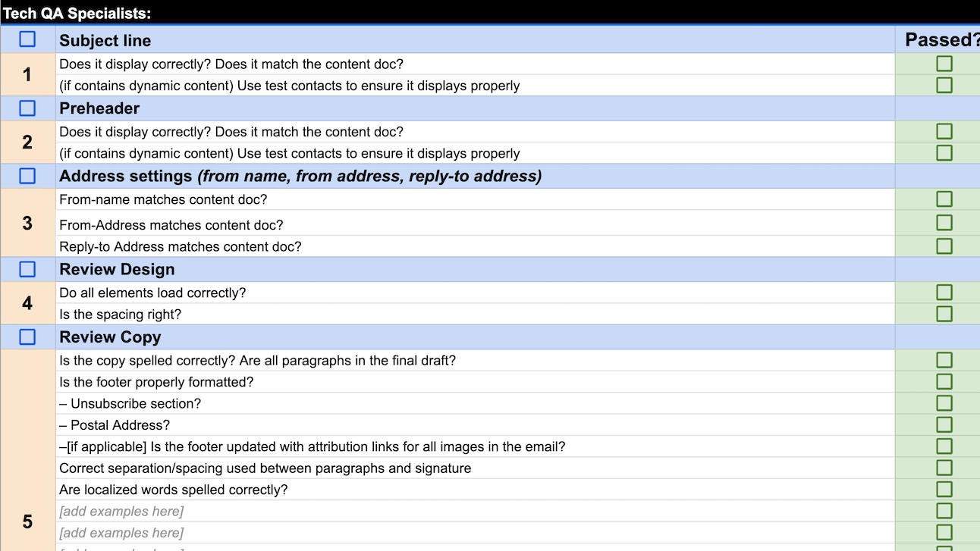Check the Is the spacing right box
The image size is (980, 551).
pos(944,314)
